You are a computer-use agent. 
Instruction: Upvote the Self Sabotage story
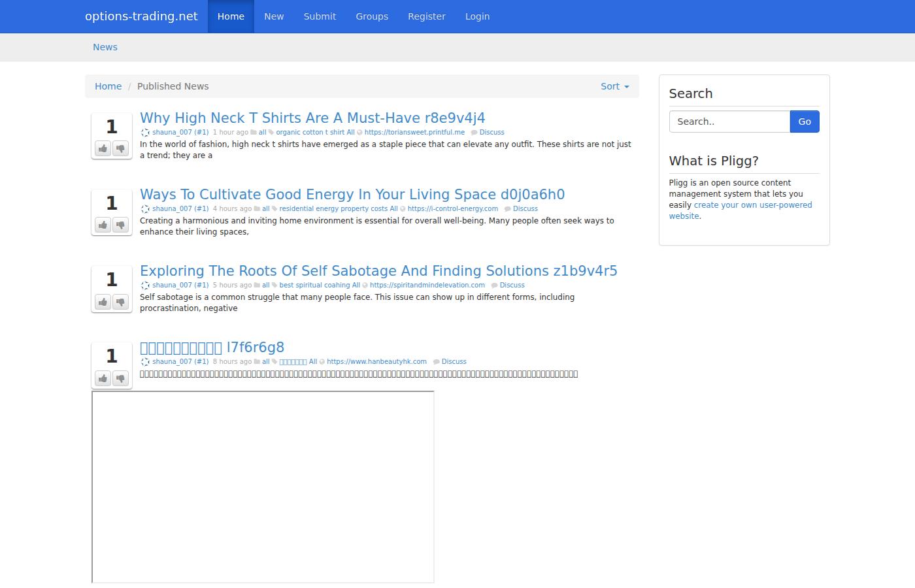(103, 302)
